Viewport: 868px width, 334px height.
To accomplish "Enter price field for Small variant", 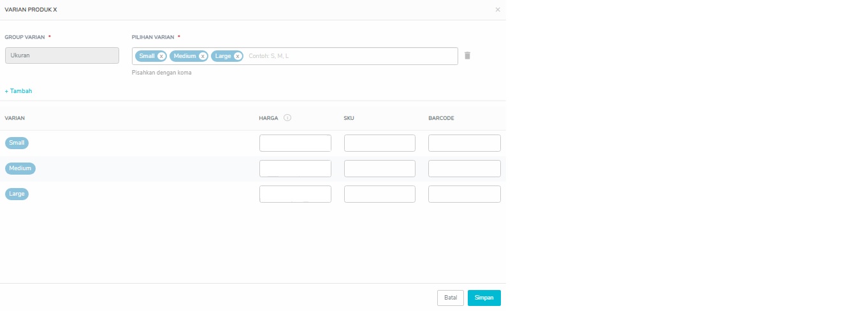I will tap(295, 143).
